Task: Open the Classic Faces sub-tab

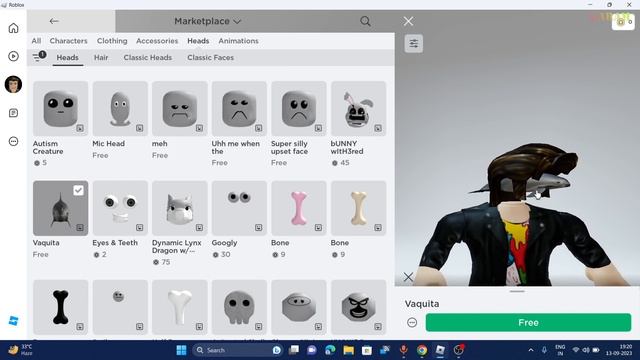Action: [x=211, y=58]
